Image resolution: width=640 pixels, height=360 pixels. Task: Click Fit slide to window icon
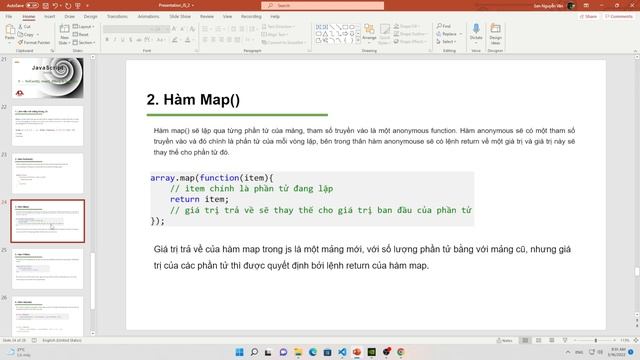click(x=636, y=340)
